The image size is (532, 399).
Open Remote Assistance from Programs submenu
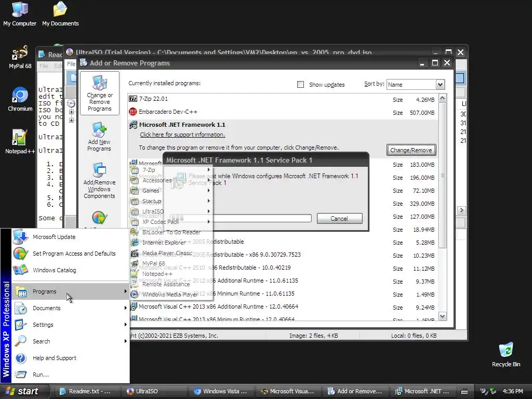[x=171, y=284]
